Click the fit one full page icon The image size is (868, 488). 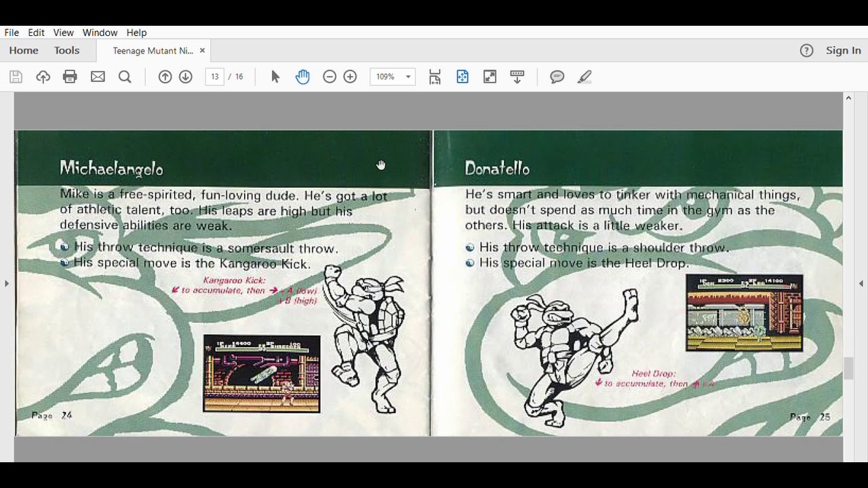[462, 77]
